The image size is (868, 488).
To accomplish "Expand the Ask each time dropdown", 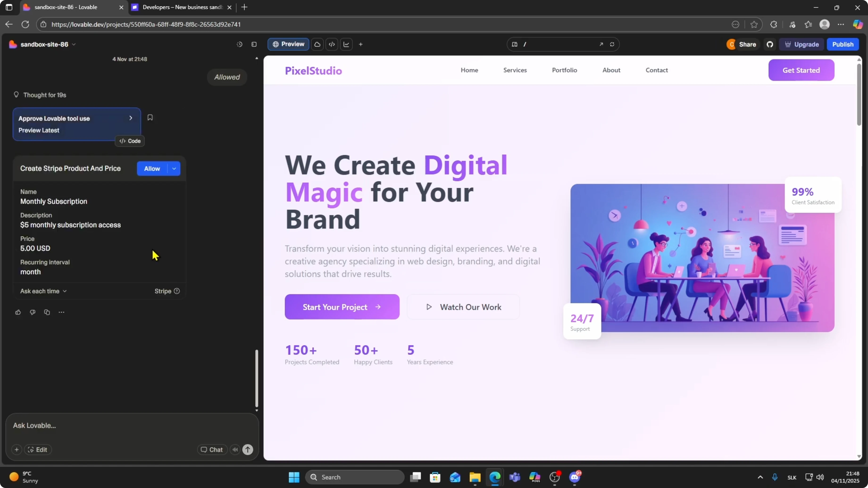I will (43, 291).
